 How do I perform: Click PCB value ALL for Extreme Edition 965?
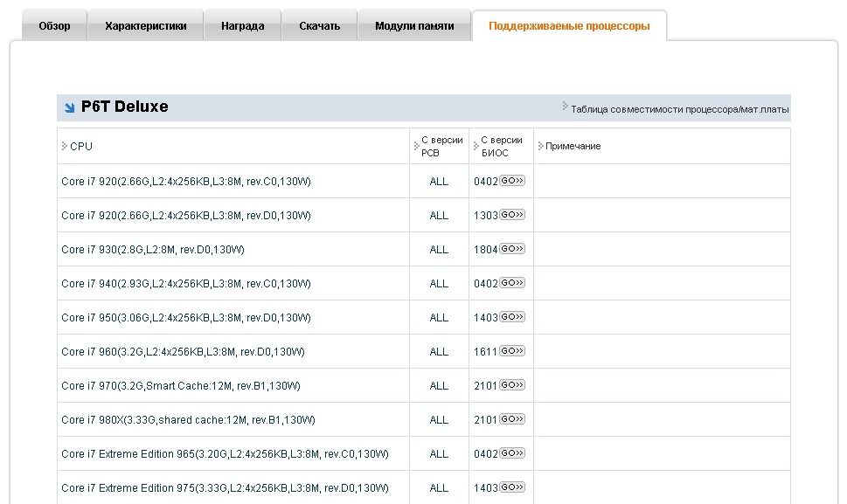coord(439,453)
